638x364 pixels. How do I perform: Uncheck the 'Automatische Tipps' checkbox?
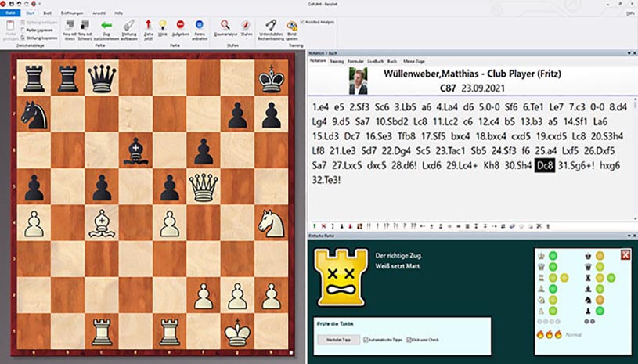pos(367,340)
